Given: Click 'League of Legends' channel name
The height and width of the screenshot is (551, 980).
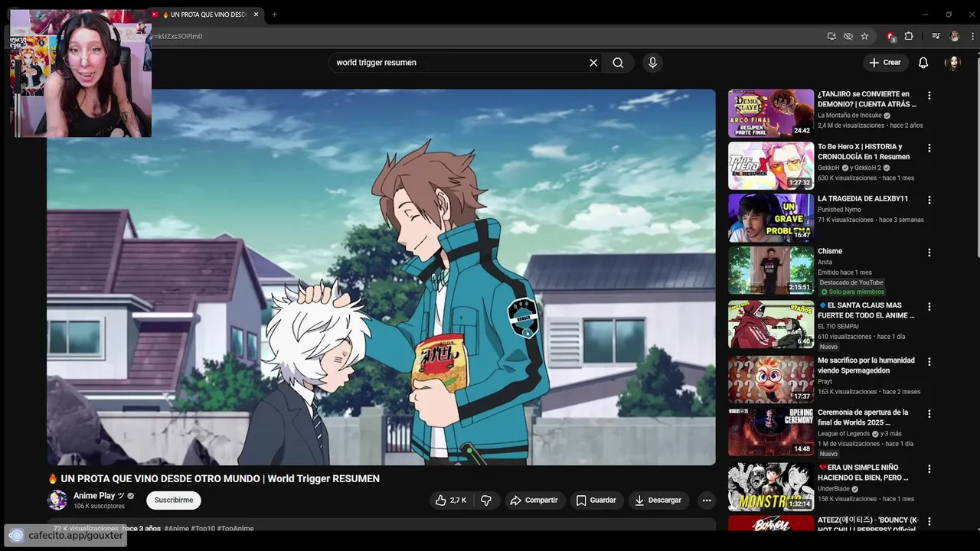Looking at the screenshot, I should 844,434.
